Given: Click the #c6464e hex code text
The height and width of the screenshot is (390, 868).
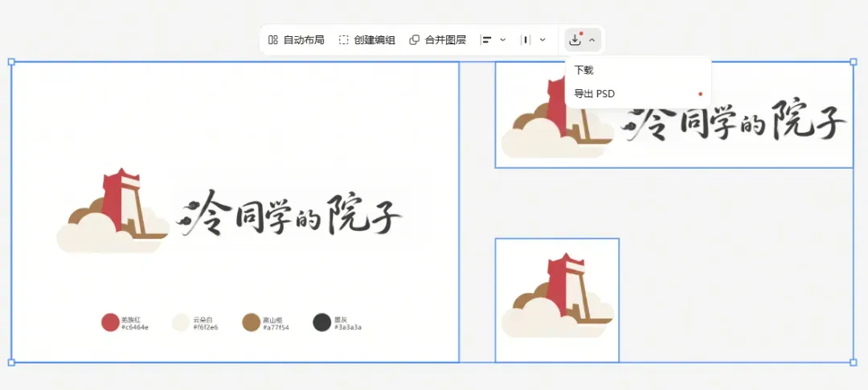Looking at the screenshot, I should 134,327.
